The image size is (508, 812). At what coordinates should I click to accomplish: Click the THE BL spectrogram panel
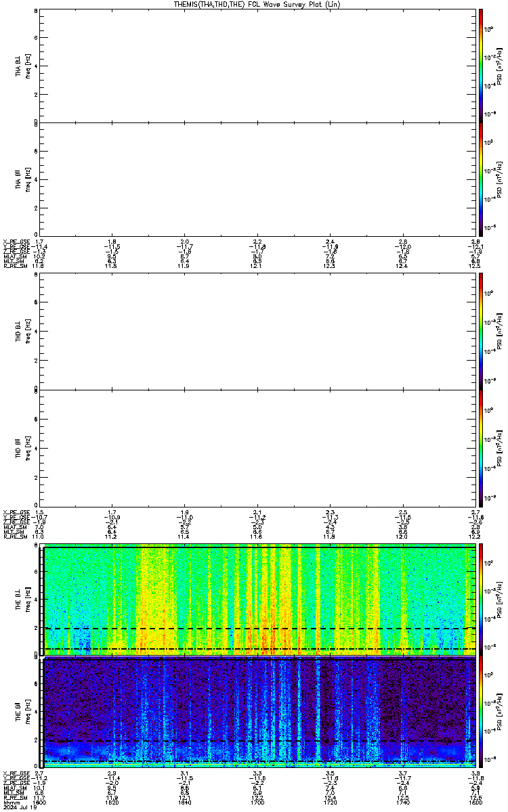257,600
